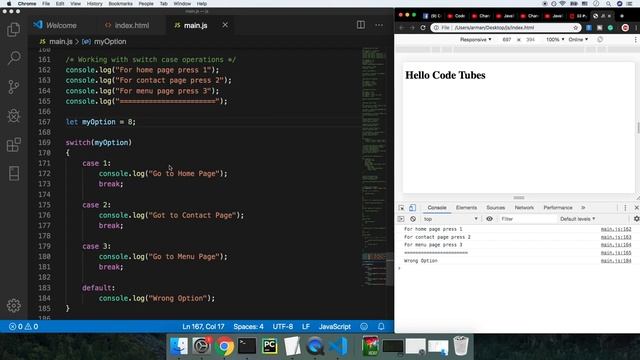Open DevTools customize three-dot menu

625,208
